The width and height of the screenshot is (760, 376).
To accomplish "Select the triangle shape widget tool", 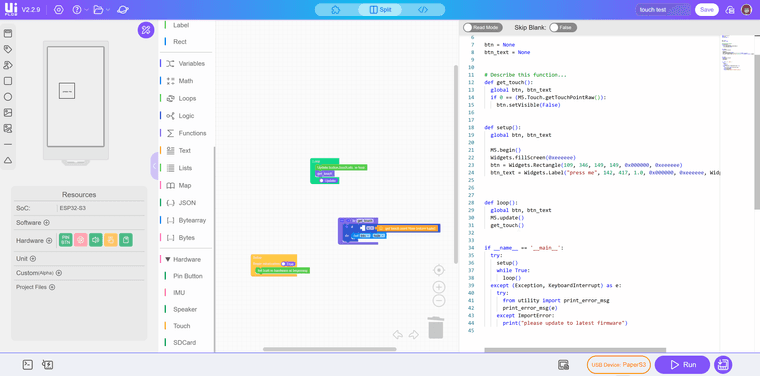I will 8,160.
